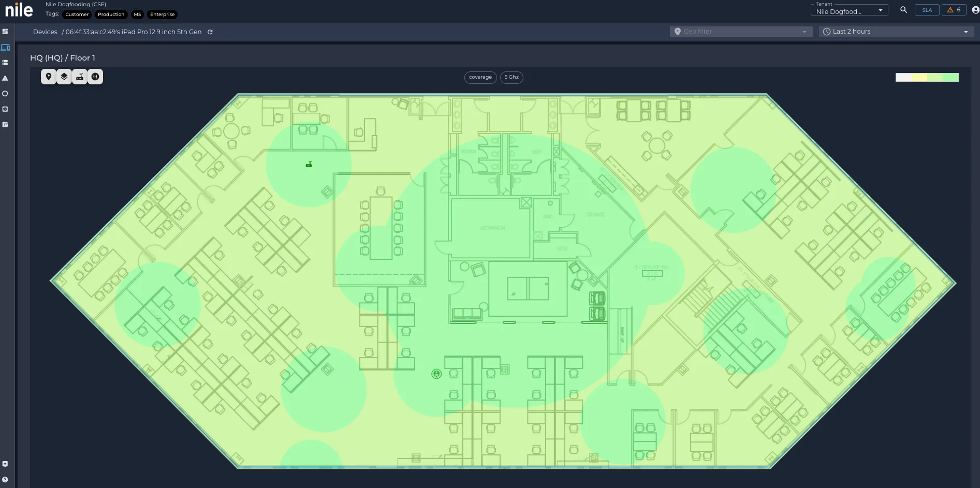
Task: Click the M5 tag
Action: coord(137,14)
